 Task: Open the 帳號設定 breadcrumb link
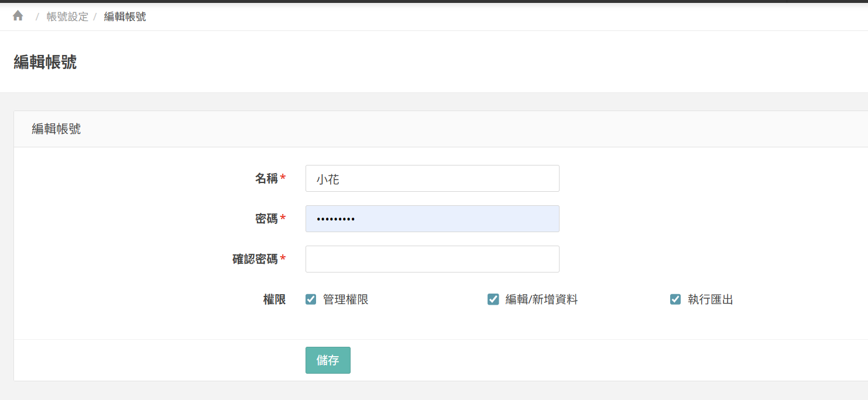click(x=67, y=16)
